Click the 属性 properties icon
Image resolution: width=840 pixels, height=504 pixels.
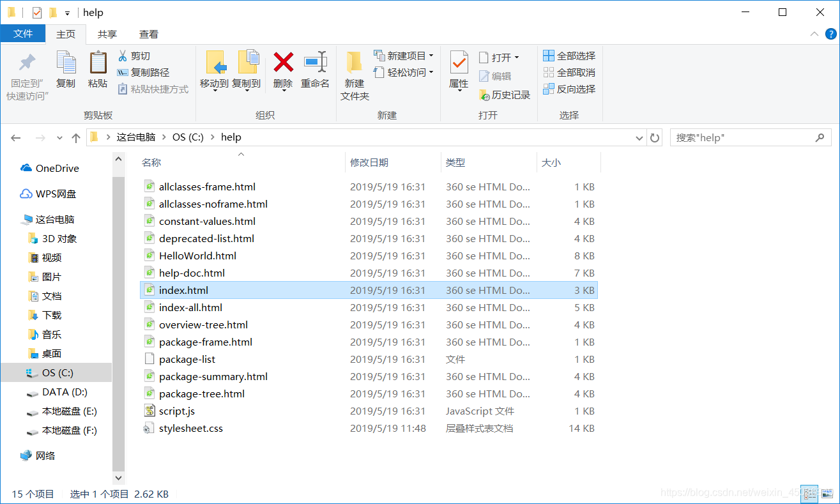pos(459,63)
